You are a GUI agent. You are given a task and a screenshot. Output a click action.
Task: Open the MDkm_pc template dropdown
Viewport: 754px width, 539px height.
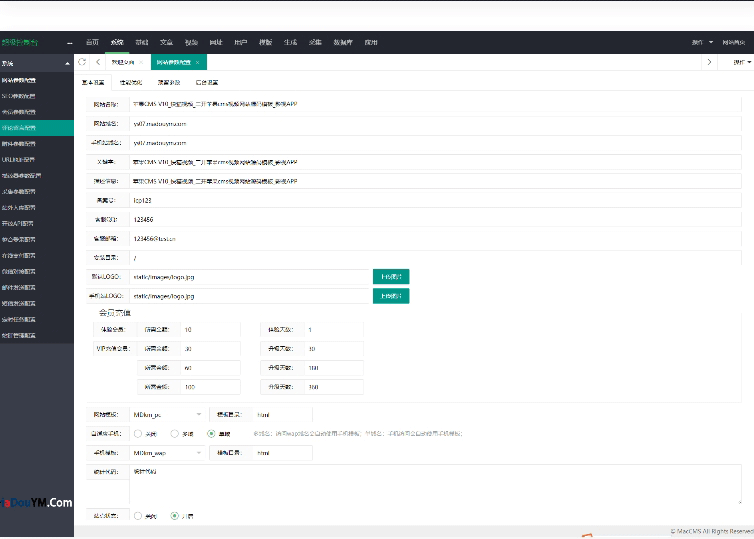[x=167, y=414]
